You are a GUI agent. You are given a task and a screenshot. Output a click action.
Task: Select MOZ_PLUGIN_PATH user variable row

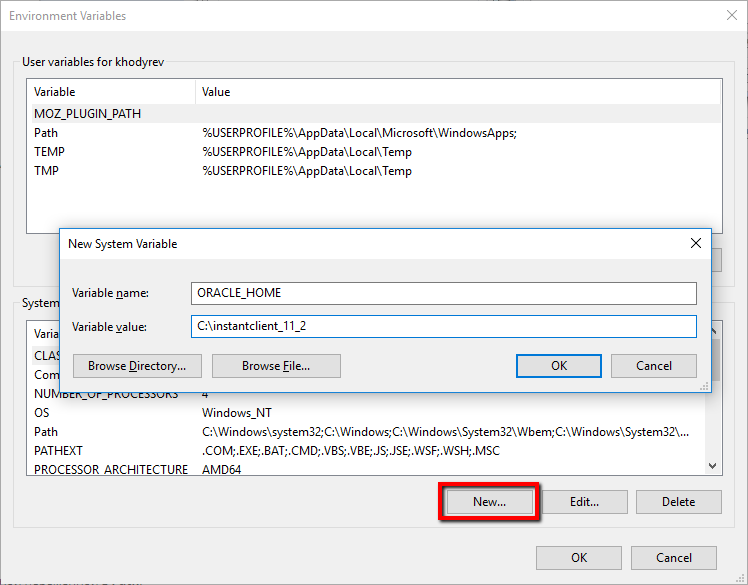pyautogui.click(x=88, y=114)
